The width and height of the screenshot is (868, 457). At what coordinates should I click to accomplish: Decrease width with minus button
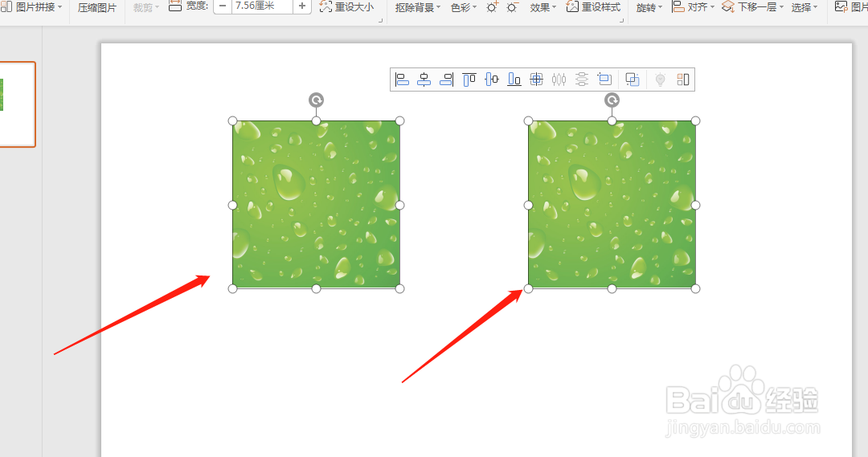point(223,6)
